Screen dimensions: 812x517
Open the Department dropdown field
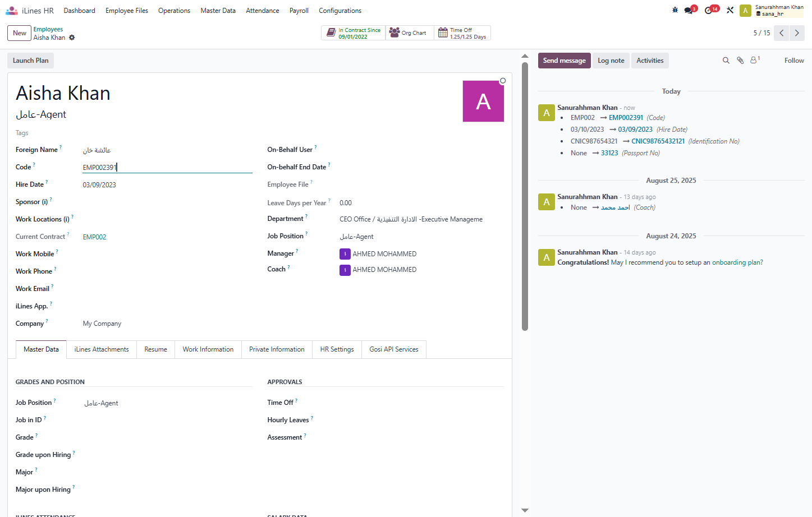tap(421, 219)
